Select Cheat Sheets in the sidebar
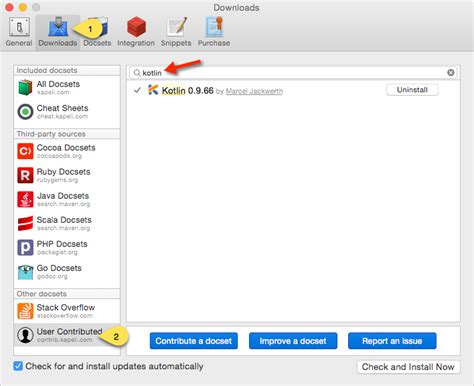The height and width of the screenshot is (386, 474). point(67,112)
